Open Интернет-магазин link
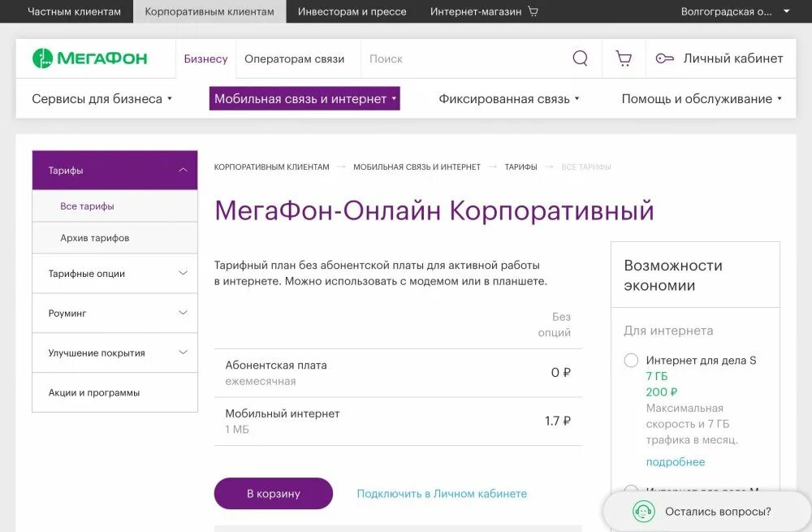This screenshot has height=532, width=812. pos(475,11)
